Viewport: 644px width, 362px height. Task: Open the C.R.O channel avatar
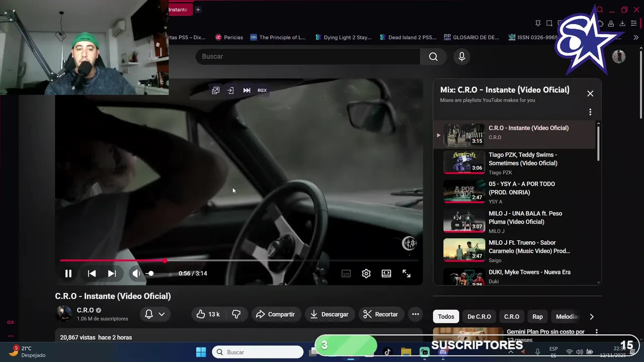pyautogui.click(x=63, y=314)
